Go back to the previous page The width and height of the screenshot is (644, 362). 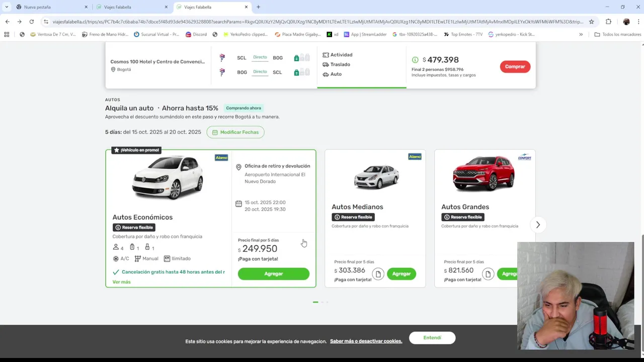pos(7,22)
